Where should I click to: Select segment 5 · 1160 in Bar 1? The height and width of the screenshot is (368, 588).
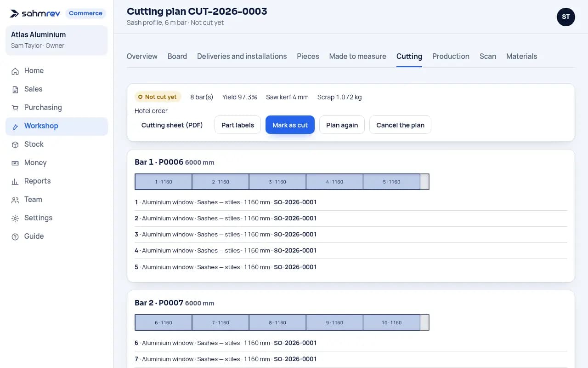pos(391,182)
